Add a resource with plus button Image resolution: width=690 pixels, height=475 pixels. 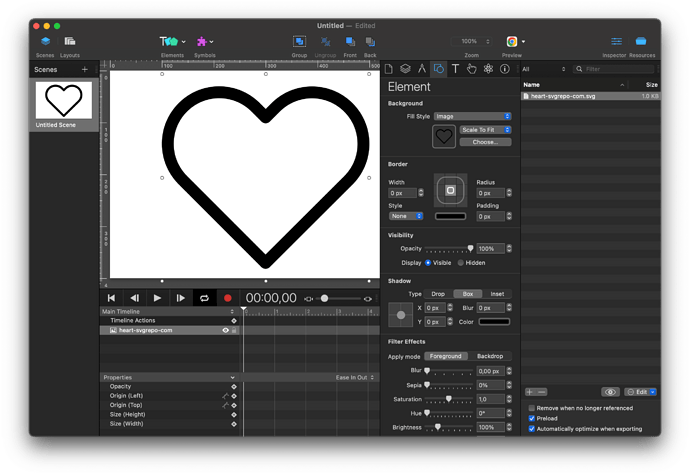click(x=530, y=392)
